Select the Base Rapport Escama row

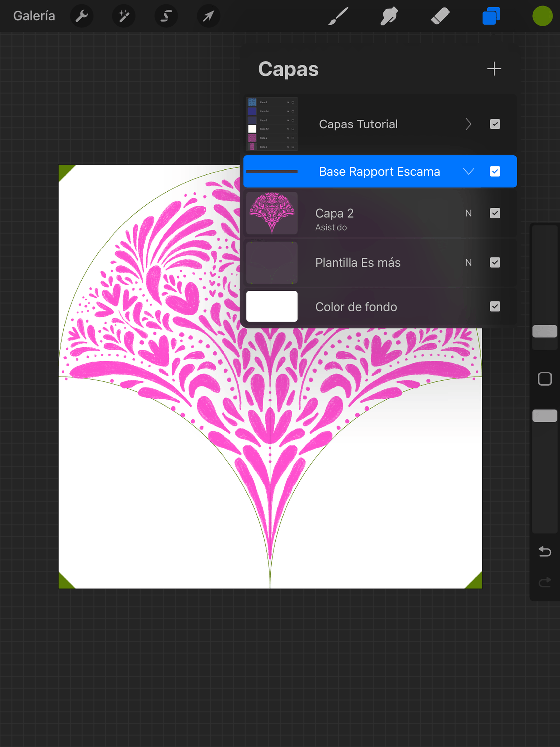pyautogui.click(x=380, y=171)
